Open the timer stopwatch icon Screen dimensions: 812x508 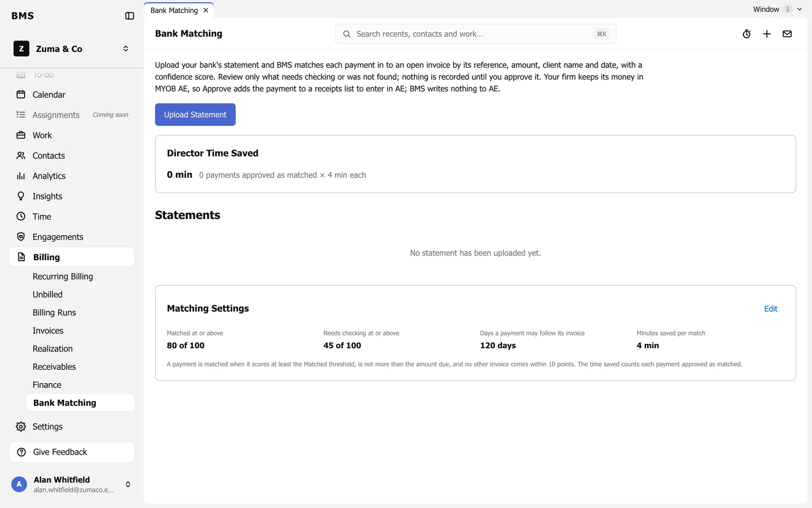(x=747, y=34)
